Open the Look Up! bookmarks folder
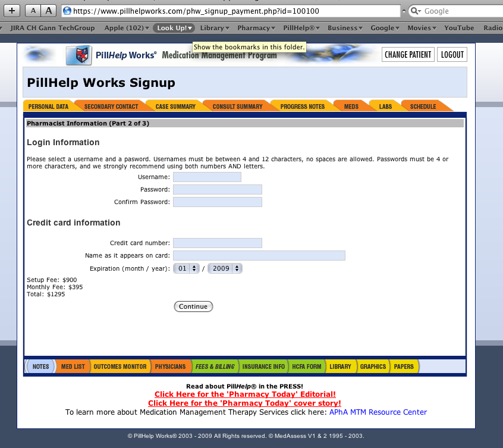Screen dimensions: 503x448 [174, 28]
